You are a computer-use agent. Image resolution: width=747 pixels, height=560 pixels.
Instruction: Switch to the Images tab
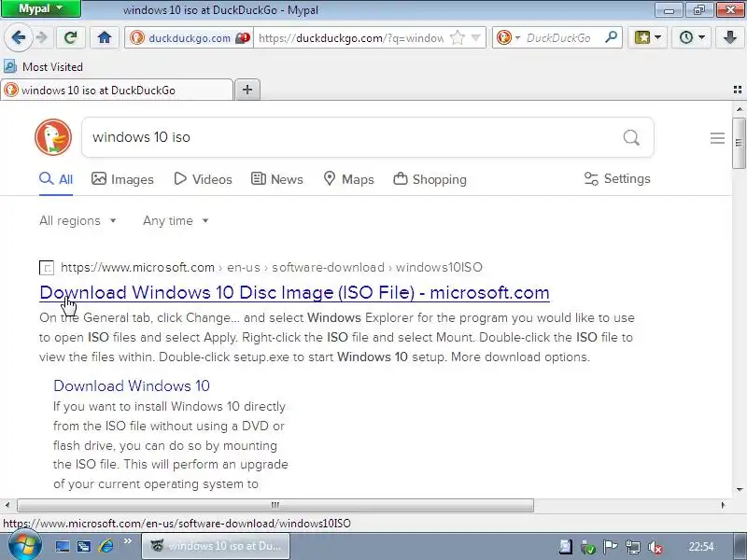tap(122, 179)
